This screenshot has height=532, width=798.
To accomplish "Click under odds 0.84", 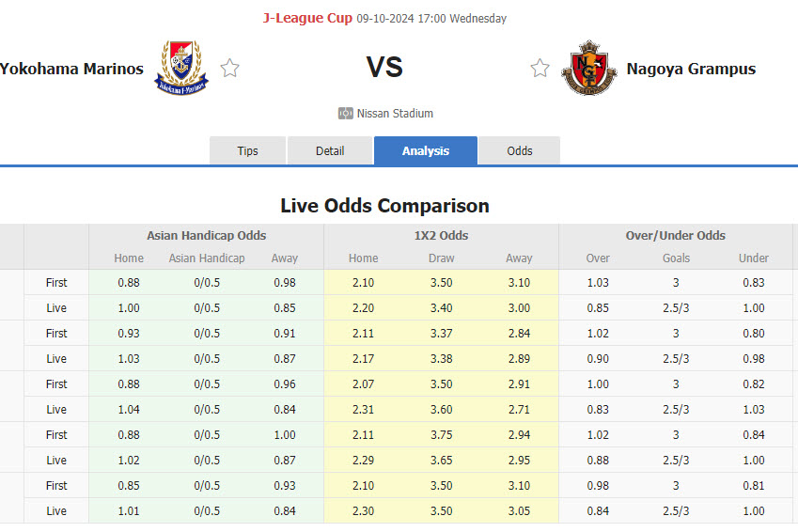I will (754, 435).
